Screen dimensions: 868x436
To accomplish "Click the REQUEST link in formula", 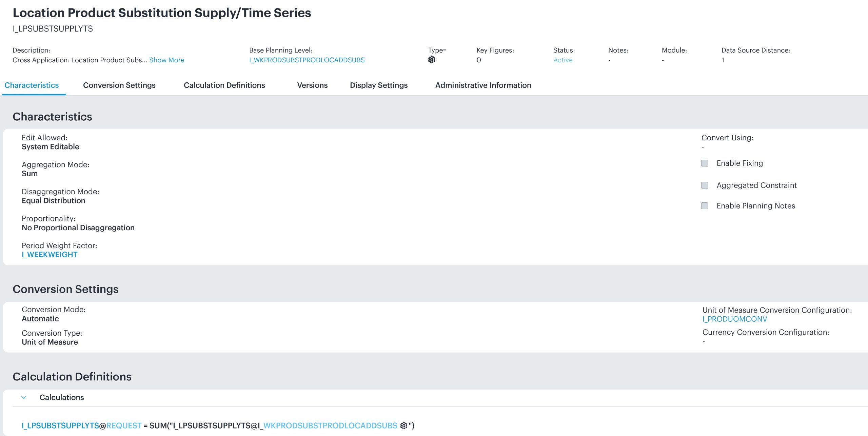I will [124, 425].
